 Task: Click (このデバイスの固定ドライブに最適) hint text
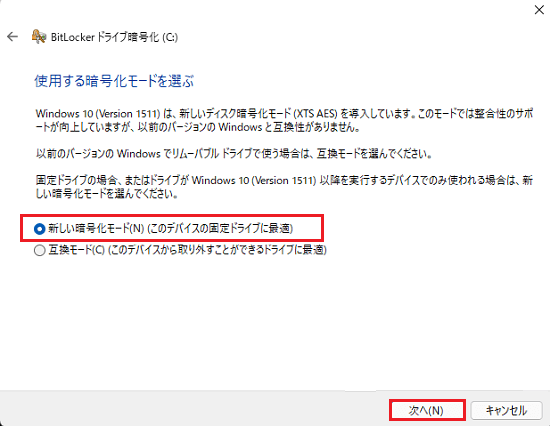click(220, 228)
